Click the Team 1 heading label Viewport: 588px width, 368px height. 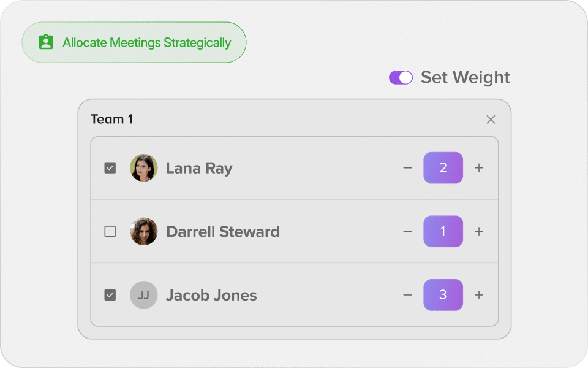point(111,120)
